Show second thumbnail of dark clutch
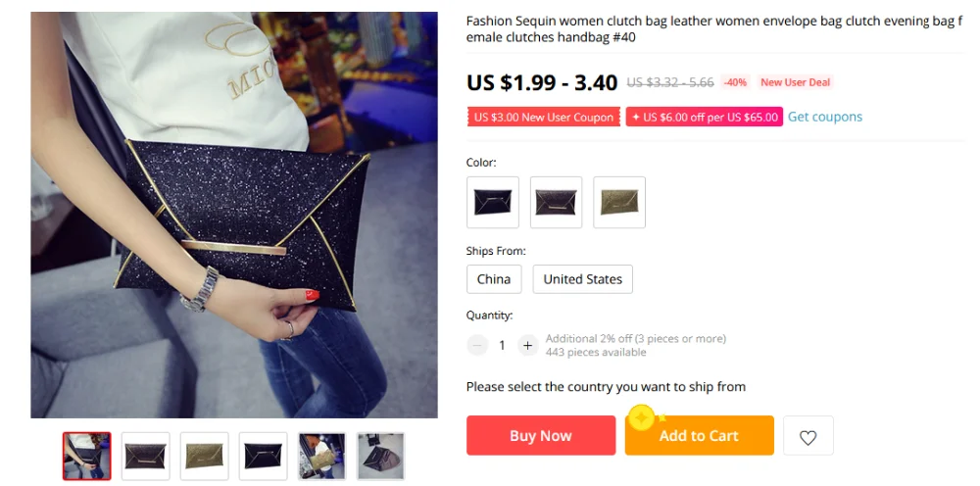Screen dimensions: 980x486 pos(146,456)
